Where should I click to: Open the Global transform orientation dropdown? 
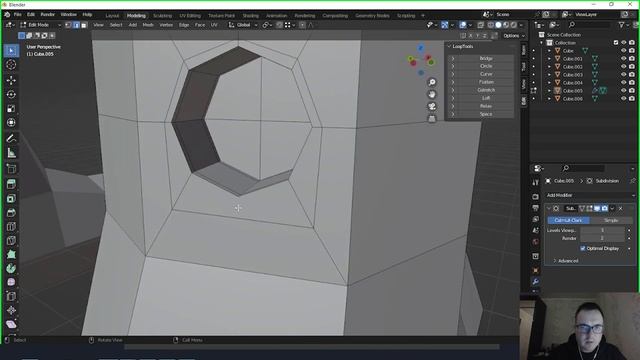(x=243, y=25)
